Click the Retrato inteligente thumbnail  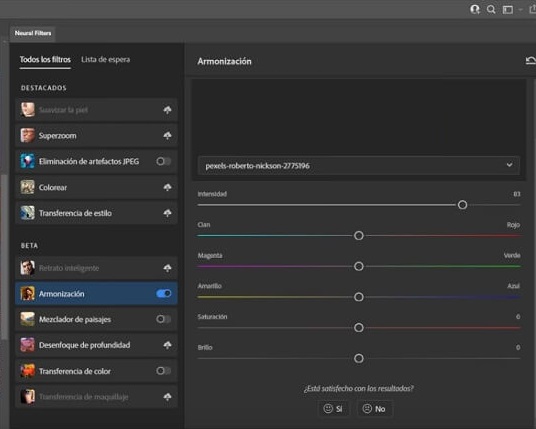click(27, 268)
